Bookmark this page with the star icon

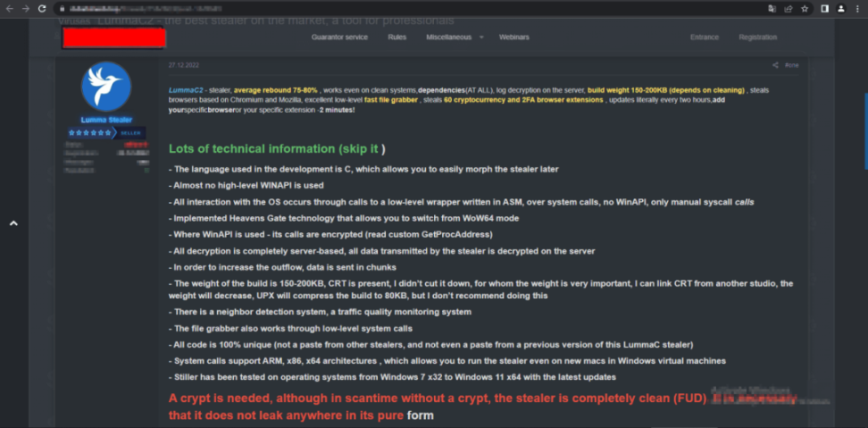805,9
